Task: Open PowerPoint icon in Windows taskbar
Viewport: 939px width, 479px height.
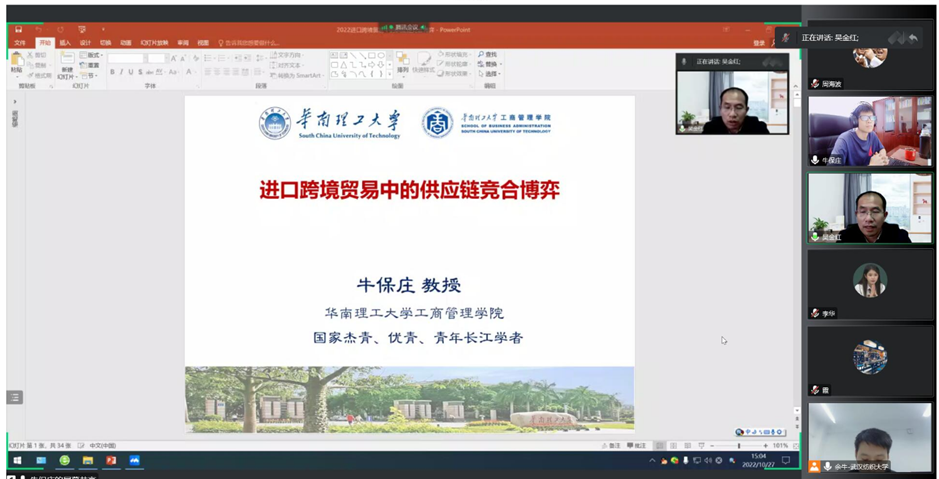Action: (111, 461)
